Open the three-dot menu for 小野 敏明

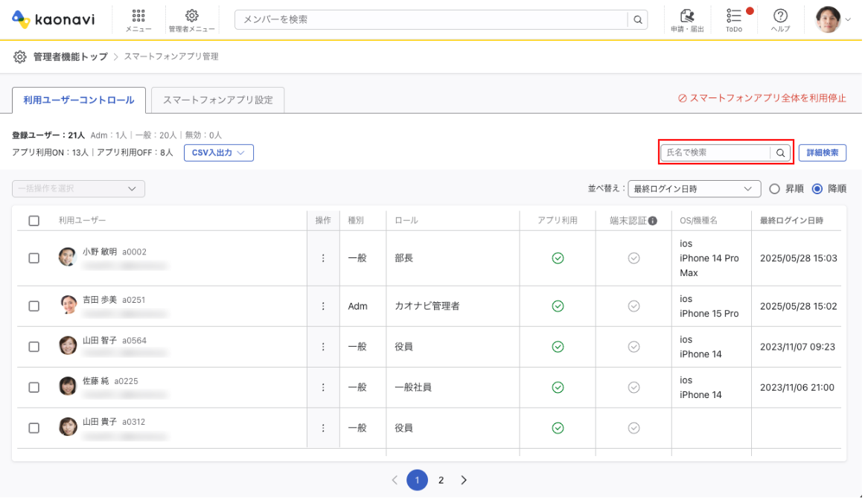[323, 258]
